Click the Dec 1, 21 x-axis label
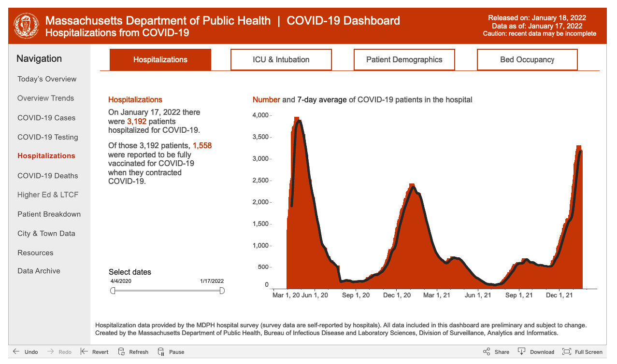Image resolution: width=617 pixels, height=364 pixels. 559,295
